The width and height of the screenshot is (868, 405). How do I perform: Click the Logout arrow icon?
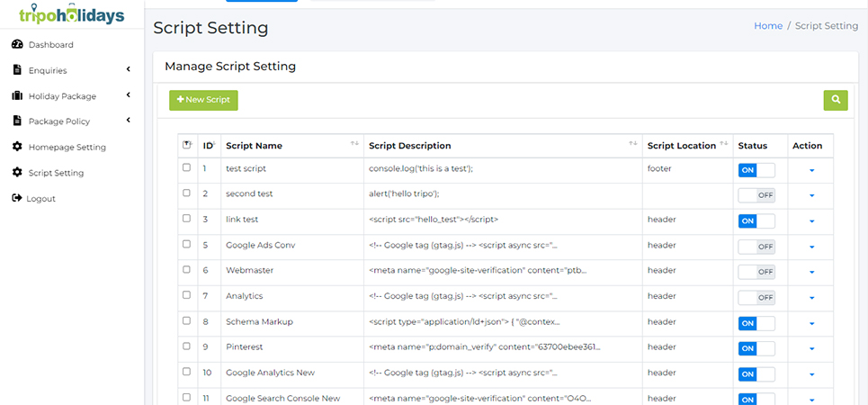click(17, 198)
